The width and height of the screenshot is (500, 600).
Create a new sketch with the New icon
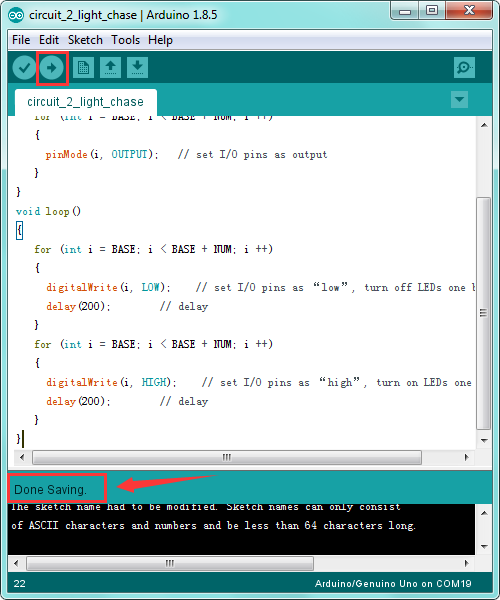coord(83,68)
